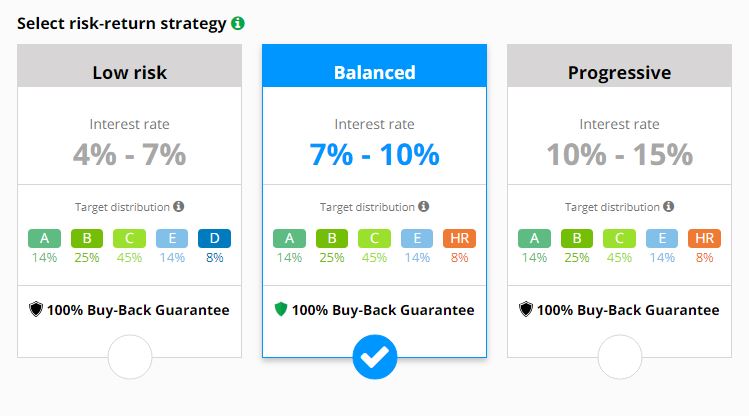749x416 pixels.
Task: Click the orange HR badge in Balanced card
Action: pos(460,238)
